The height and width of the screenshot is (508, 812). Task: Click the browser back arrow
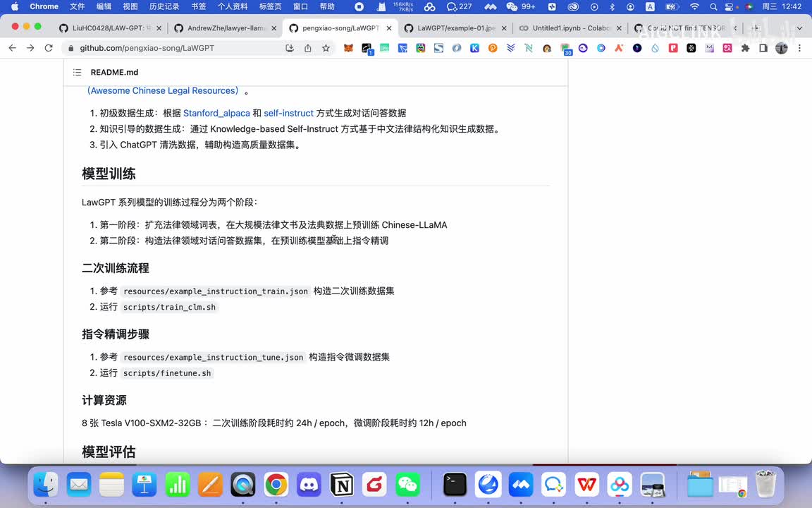click(x=12, y=48)
